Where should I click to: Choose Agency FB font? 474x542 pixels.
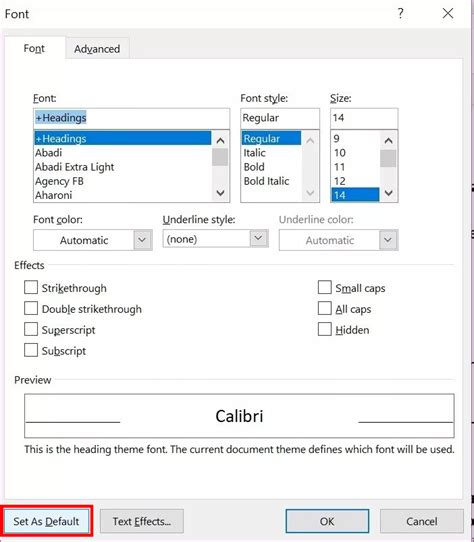point(123,181)
